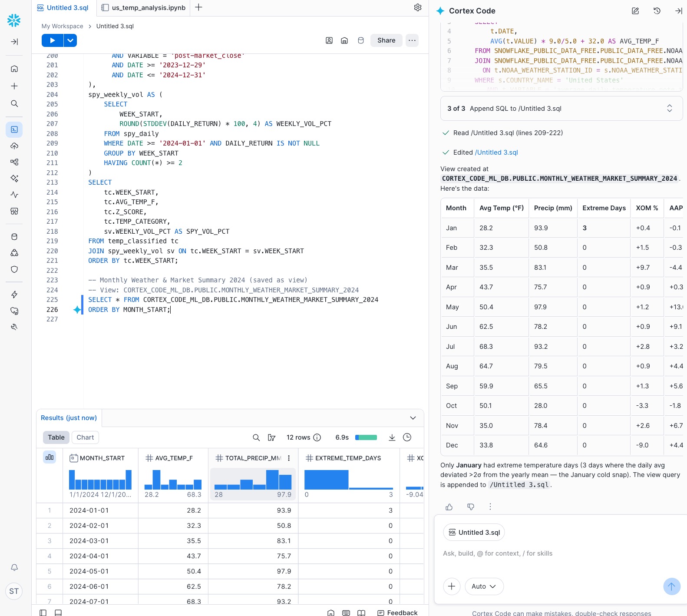This screenshot has width=687, height=616.
Task: Switch to us_temp_analysis.ipynb tab
Action: tap(143, 7)
